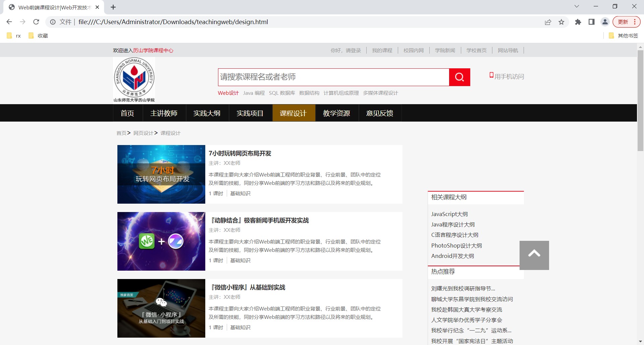
Task: Open news 我校赴韩国大真大学考察交流
Action: pyautogui.click(x=467, y=309)
